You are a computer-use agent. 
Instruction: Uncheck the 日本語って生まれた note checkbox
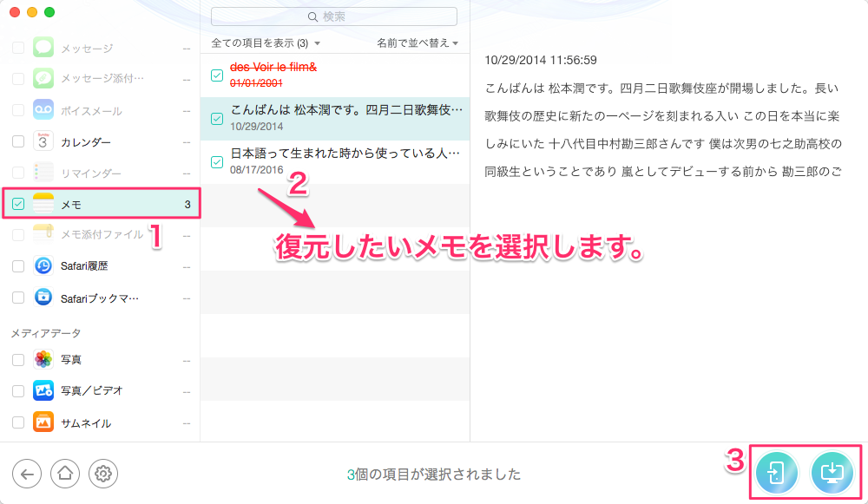pyautogui.click(x=217, y=161)
